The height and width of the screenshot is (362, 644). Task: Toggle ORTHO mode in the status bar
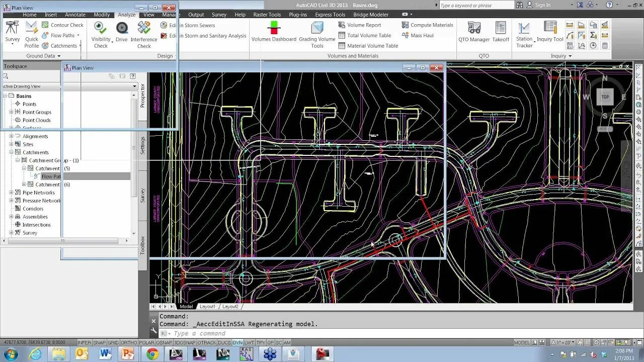pos(128,342)
